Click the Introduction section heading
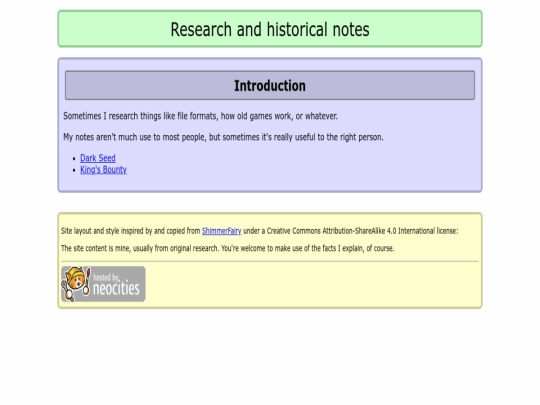This screenshot has width=540, height=405. click(270, 86)
